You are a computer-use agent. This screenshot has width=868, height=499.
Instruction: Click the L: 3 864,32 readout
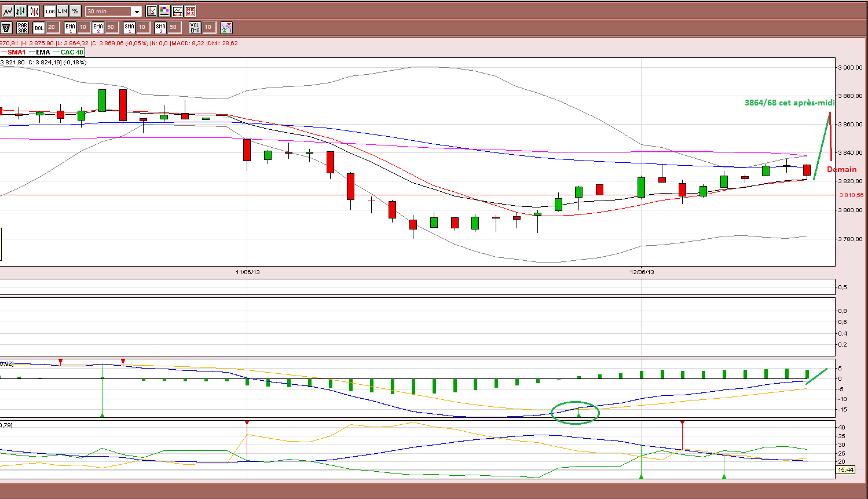point(72,43)
